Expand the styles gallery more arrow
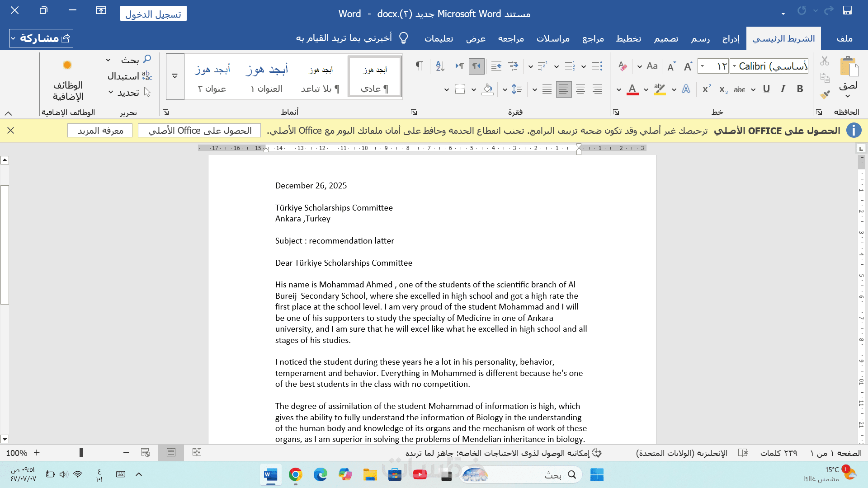The width and height of the screenshot is (868, 488). click(x=175, y=76)
